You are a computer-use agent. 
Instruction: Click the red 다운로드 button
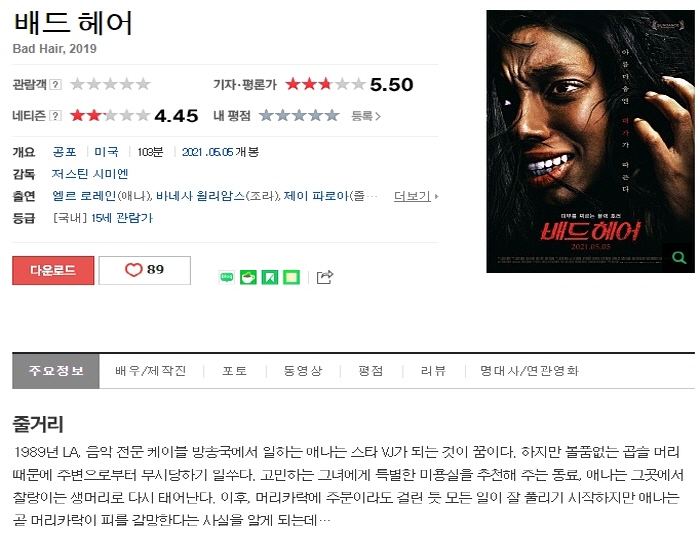click(x=53, y=270)
